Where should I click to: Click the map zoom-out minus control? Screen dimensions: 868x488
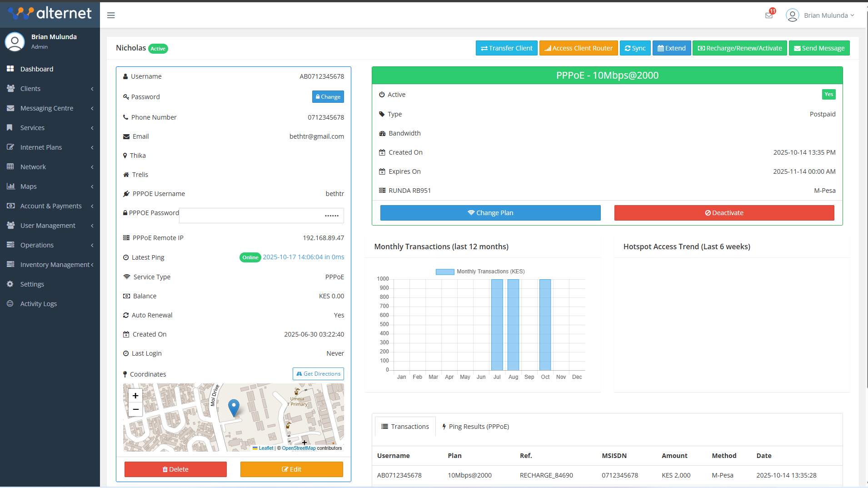[135, 409]
